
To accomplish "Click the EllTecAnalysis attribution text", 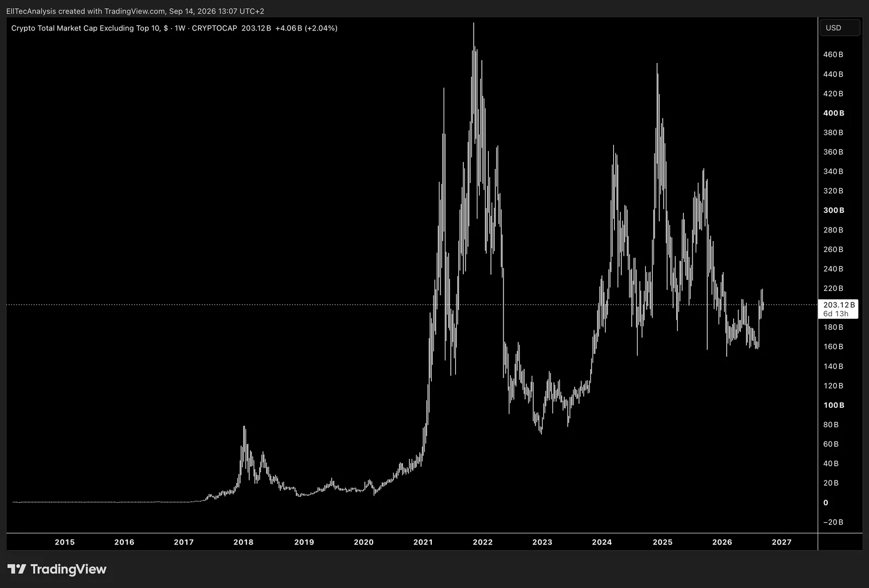I will coord(31,11).
